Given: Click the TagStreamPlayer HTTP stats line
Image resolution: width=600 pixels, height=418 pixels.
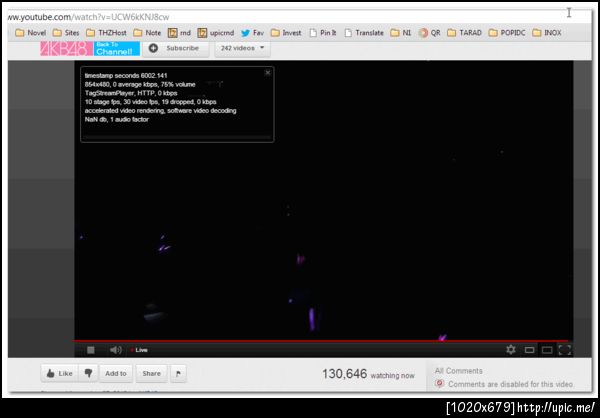Looking at the screenshot, I should pos(131,93).
